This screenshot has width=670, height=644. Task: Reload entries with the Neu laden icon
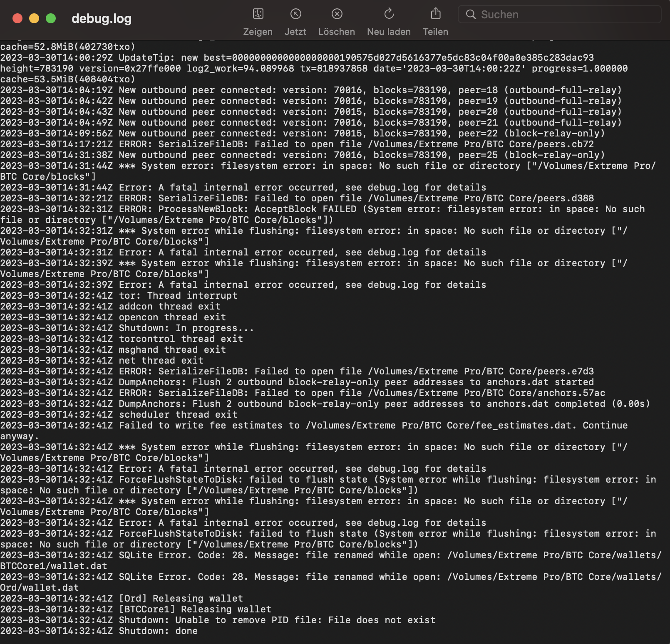pos(388,14)
